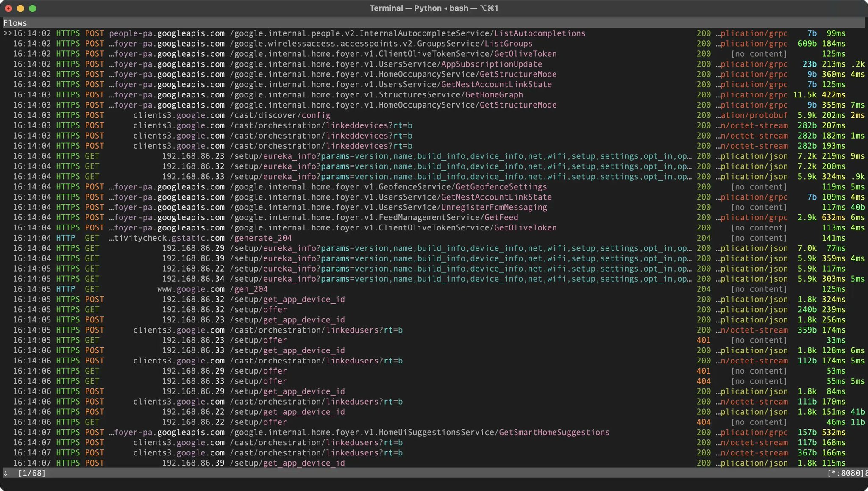Screen dimensions: 868x491
Task: Select the ListAutocompletions flow row
Action: click(434, 33)
